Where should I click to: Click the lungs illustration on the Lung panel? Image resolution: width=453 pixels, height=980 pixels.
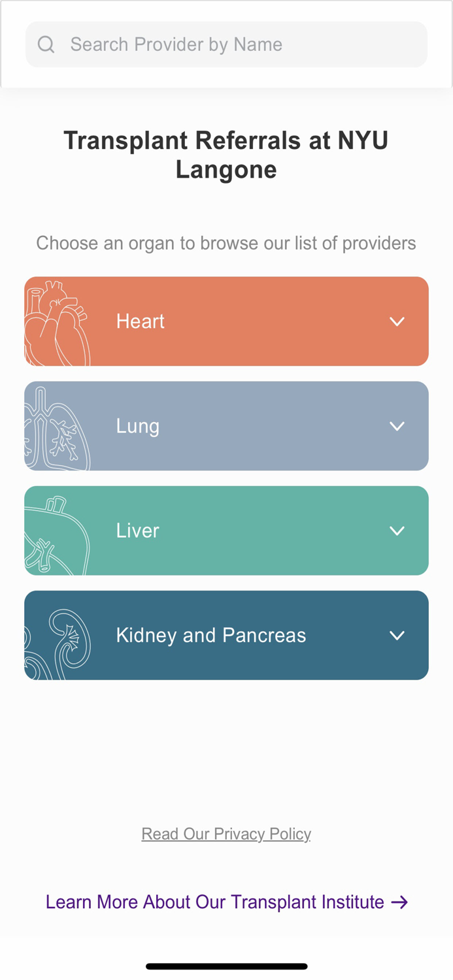[x=56, y=425]
